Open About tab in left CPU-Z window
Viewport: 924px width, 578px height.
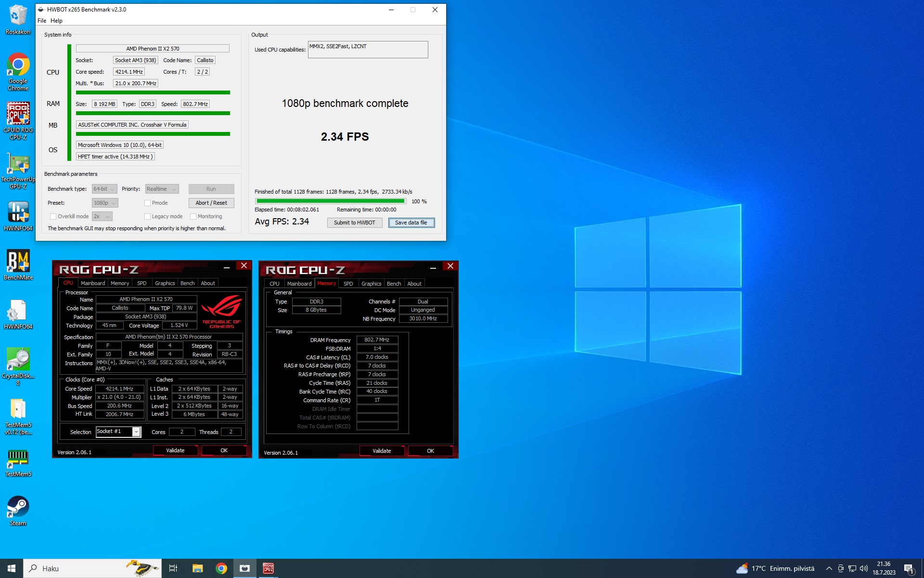(208, 283)
